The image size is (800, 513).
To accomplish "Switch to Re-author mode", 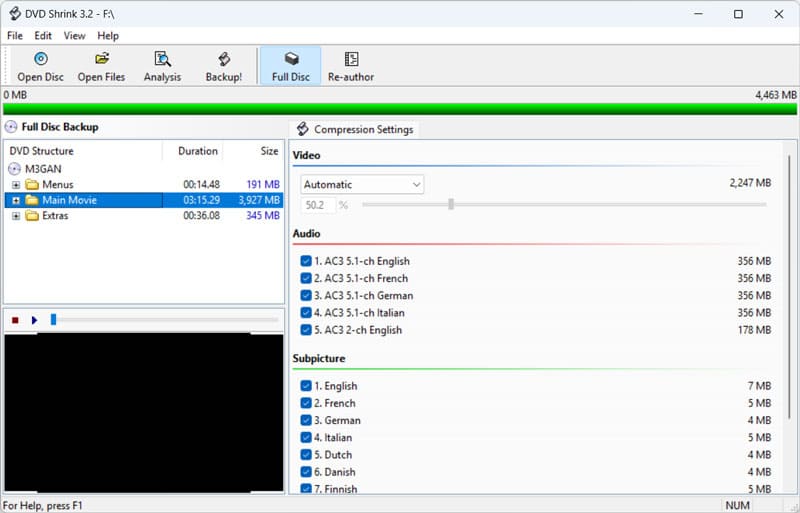I will (x=351, y=60).
